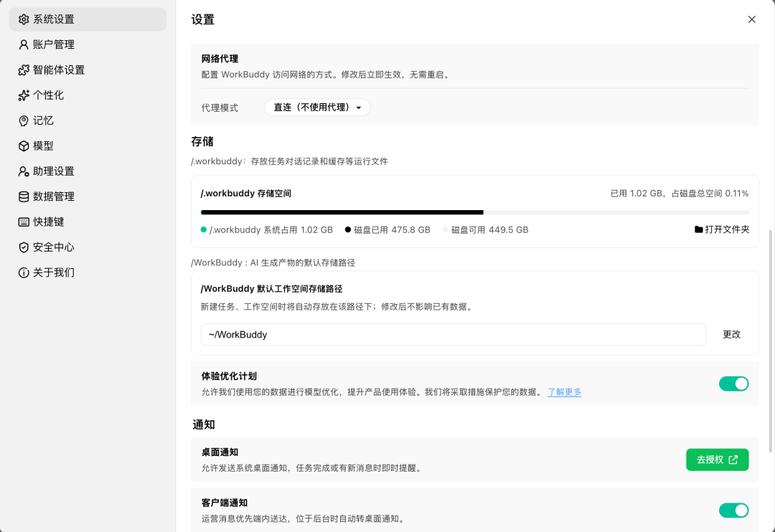This screenshot has width=775, height=532.
Task: Click the keyboard icon beside 快捷键
Action: [24, 222]
